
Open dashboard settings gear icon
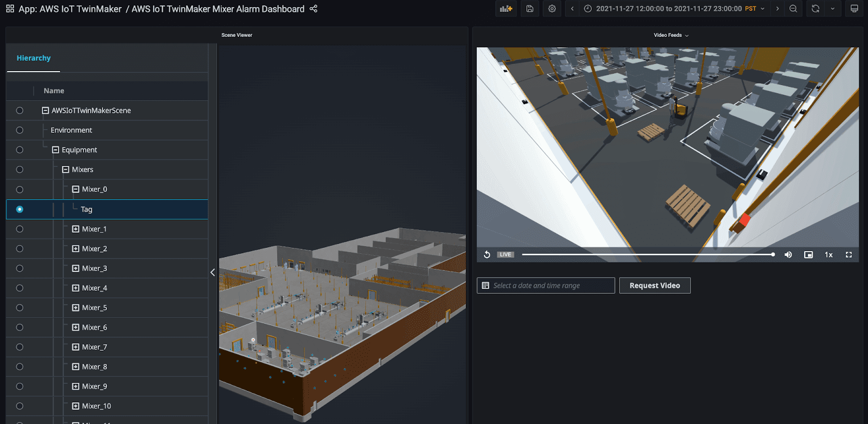(552, 9)
